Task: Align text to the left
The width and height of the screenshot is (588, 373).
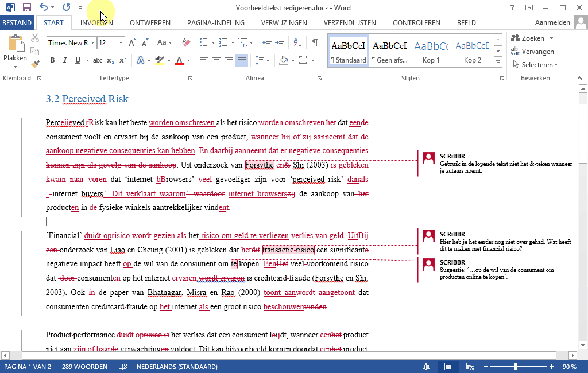Action: point(204,60)
